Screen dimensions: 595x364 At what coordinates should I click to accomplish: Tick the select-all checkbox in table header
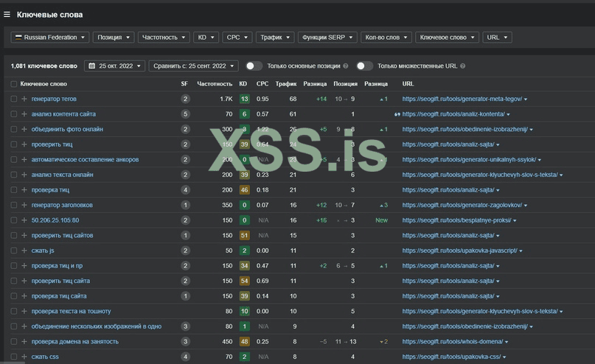(13, 84)
